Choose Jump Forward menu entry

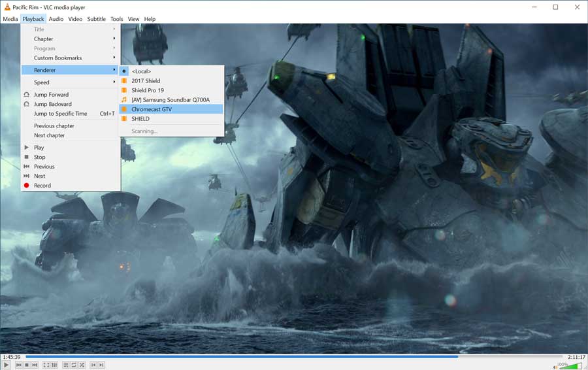point(71,95)
